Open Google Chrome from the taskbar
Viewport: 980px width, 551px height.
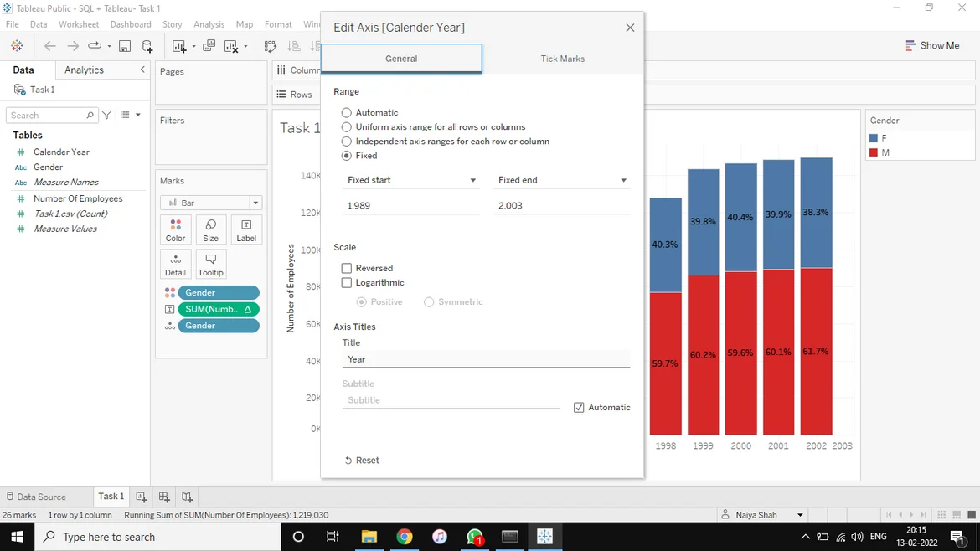click(405, 537)
